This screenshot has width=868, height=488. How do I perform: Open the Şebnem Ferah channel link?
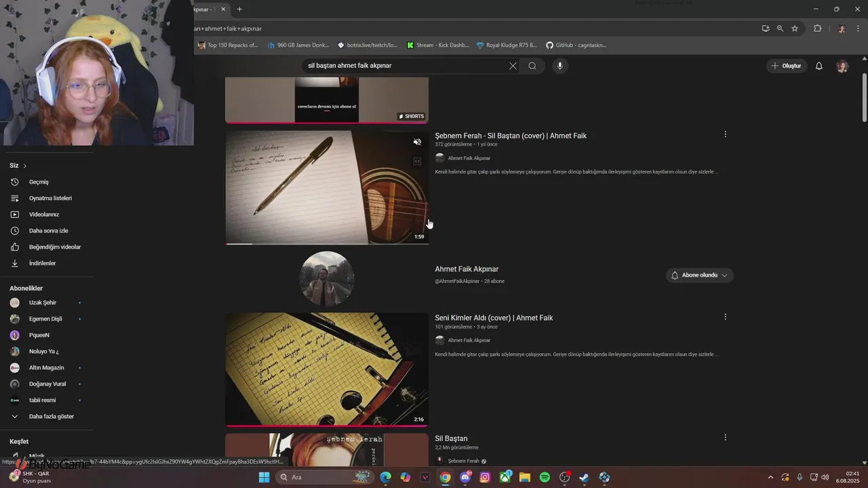[x=463, y=461]
